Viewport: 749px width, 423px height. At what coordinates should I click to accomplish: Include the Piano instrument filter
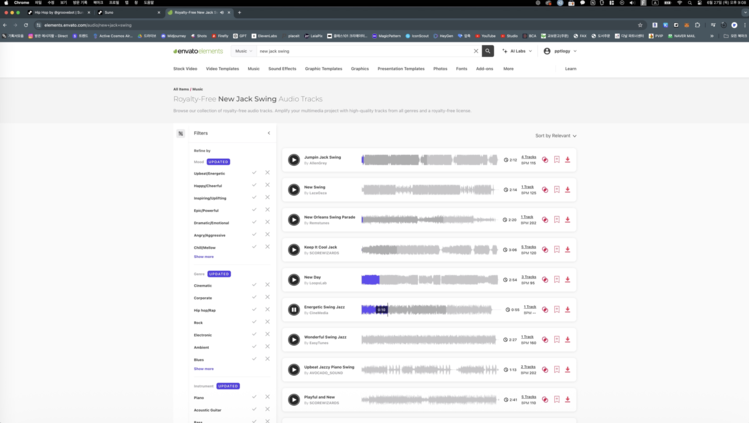[x=254, y=397]
